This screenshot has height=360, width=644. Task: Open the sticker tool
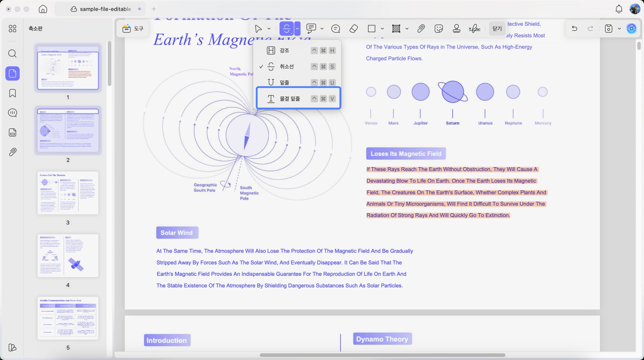tap(438, 29)
